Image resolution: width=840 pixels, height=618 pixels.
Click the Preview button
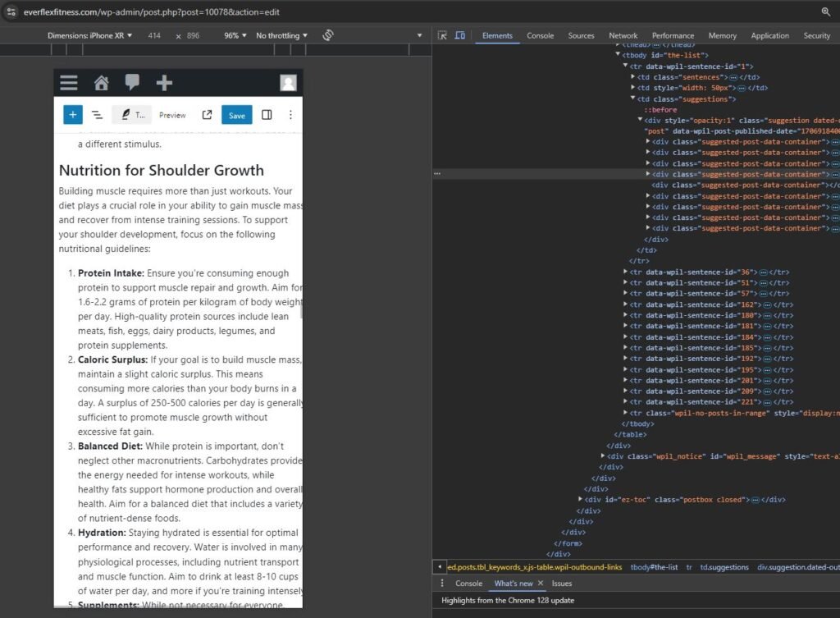(x=172, y=115)
